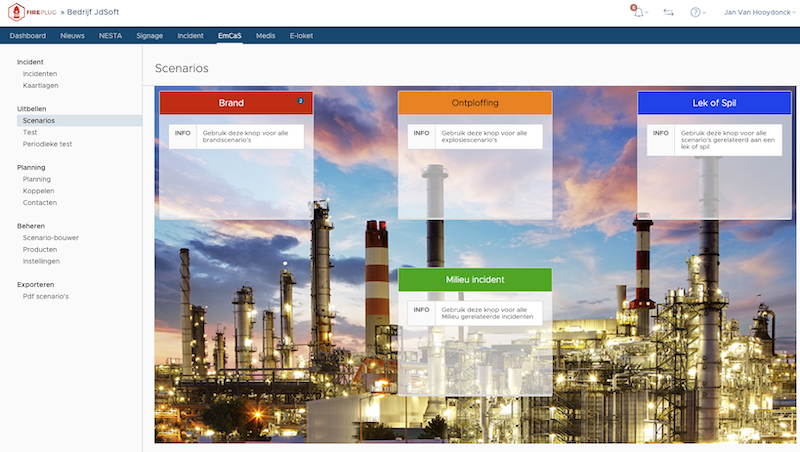Open the E-loket tab
This screenshot has width=800, height=452.
pyautogui.click(x=301, y=35)
